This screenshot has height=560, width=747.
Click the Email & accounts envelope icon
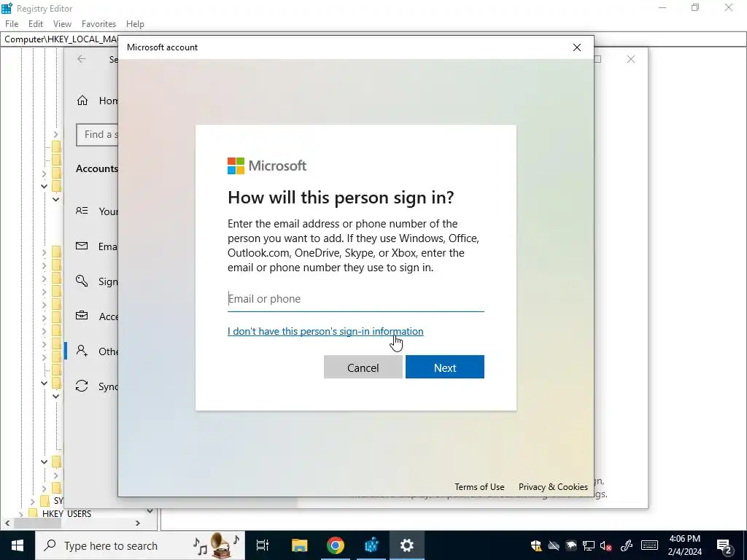pyautogui.click(x=82, y=246)
